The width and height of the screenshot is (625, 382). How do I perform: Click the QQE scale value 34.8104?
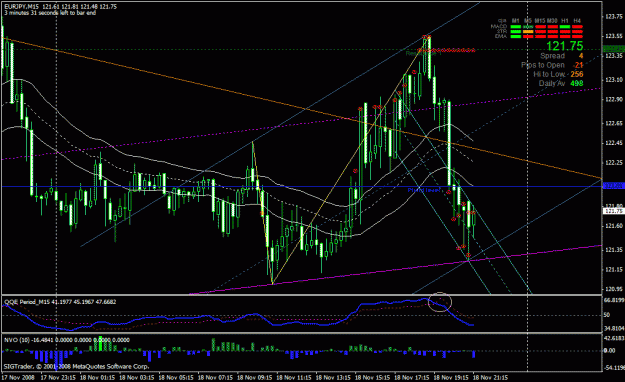(x=614, y=329)
